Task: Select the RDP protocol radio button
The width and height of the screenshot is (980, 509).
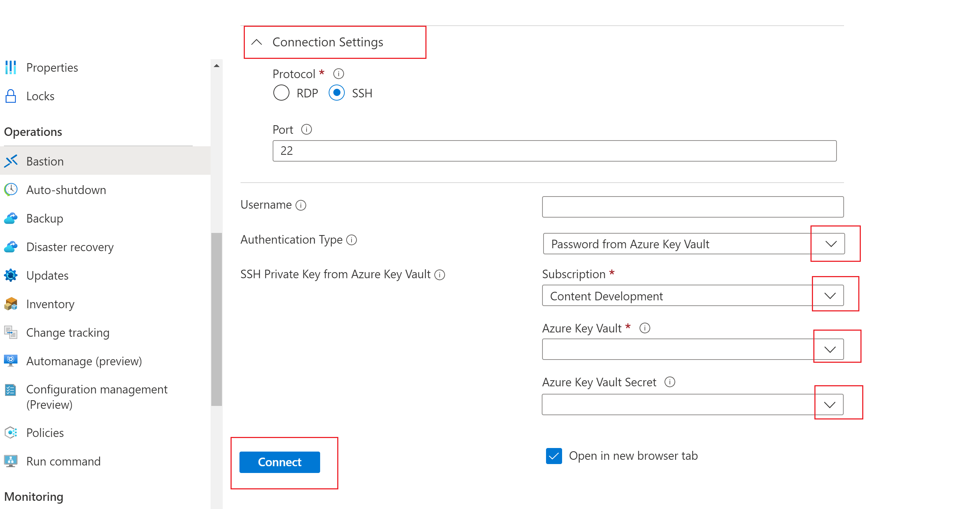Action: click(x=282, y=93)
